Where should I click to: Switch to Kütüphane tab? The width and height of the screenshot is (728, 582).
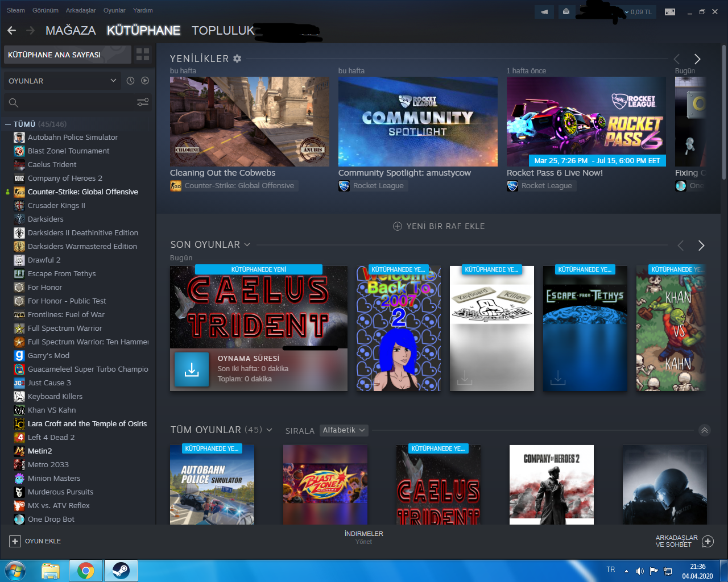tap(143, 30)
